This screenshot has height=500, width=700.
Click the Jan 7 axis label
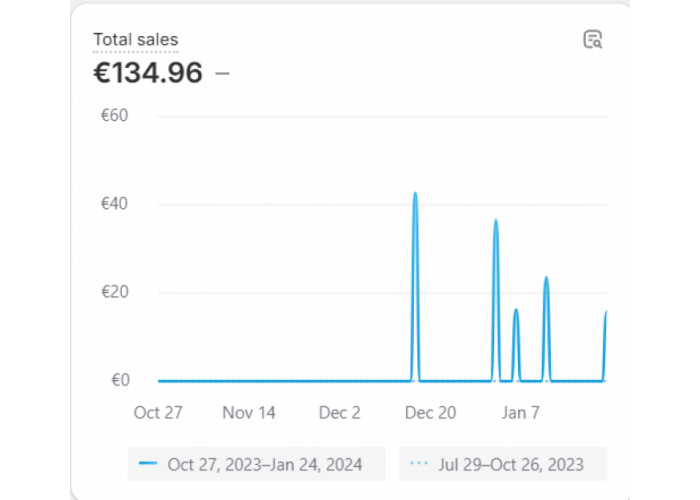coord(521,412)
